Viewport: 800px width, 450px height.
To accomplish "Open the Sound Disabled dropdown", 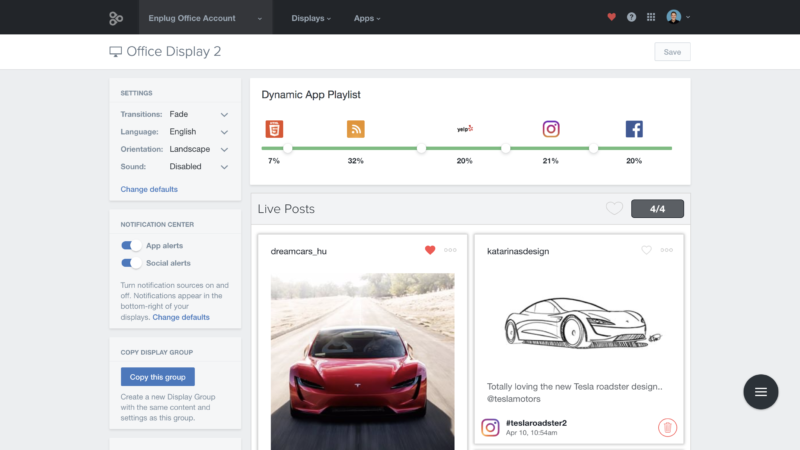I will [198, 166].
